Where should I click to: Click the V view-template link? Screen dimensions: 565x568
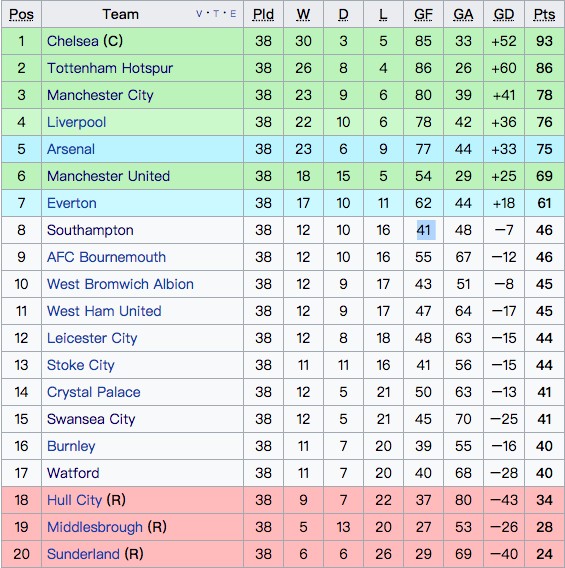(199, 14)
